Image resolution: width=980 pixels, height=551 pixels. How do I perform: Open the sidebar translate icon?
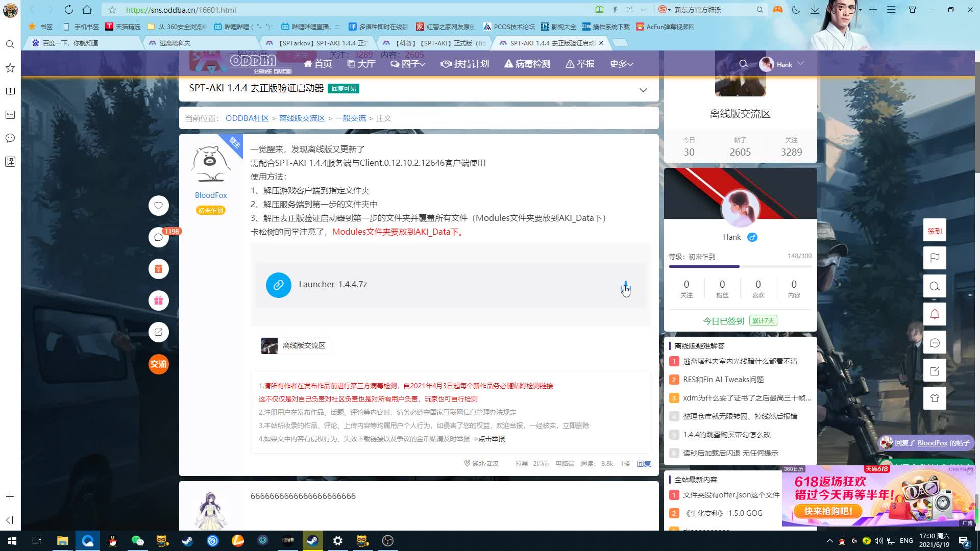[10, 162]
